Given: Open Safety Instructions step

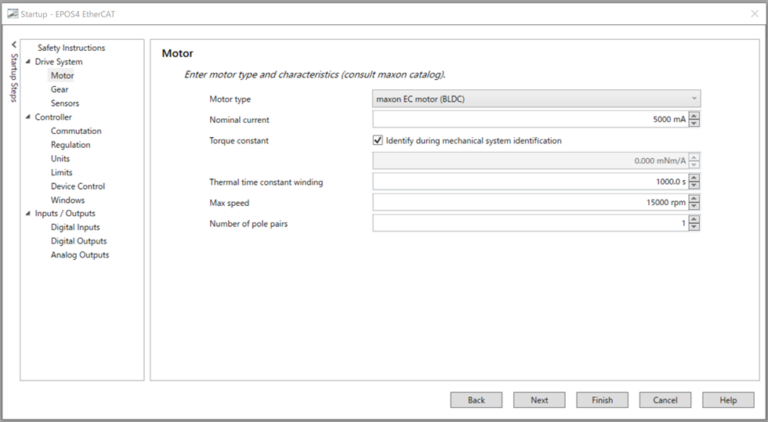Looking at the screenshot, I should 70,48.
